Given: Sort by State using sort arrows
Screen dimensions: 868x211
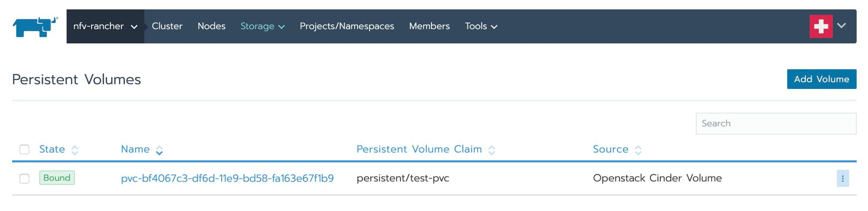Looking at the screenshot, I should pyautogui.click(x=75, y=150).
